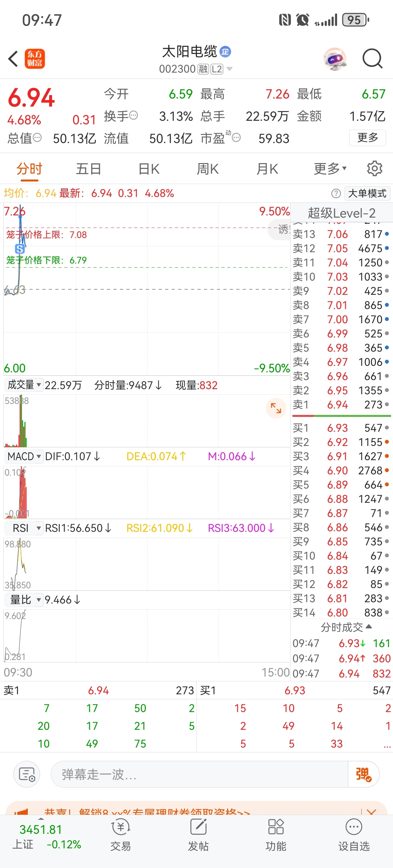Expand the 上证 index bar arrow

click(x=41, y=819)
